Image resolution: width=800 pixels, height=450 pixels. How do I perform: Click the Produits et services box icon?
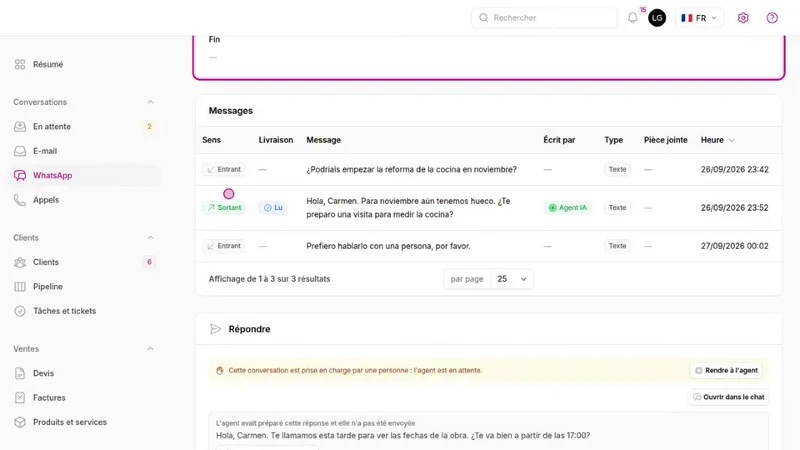point(20,422)
